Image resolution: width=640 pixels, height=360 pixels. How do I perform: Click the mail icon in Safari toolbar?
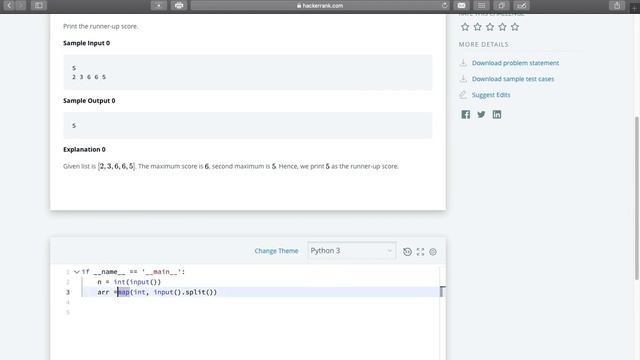462,5
